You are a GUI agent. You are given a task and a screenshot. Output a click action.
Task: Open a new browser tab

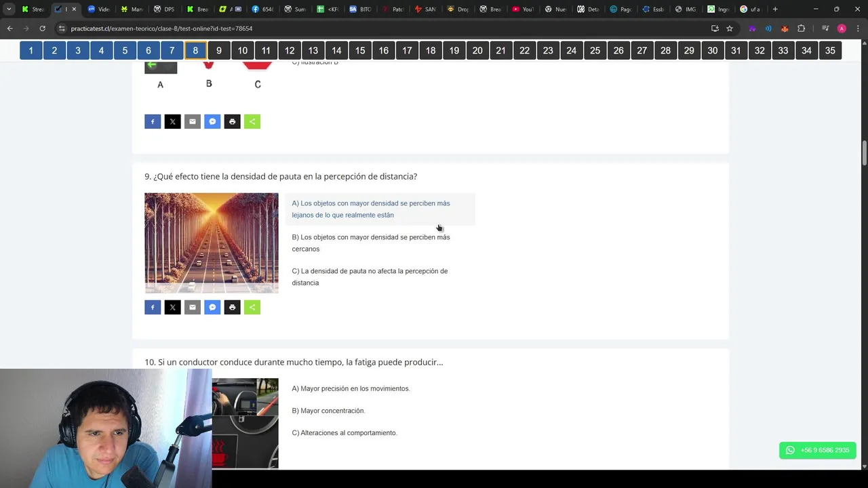pyautogui.click(x=775, y=9)
